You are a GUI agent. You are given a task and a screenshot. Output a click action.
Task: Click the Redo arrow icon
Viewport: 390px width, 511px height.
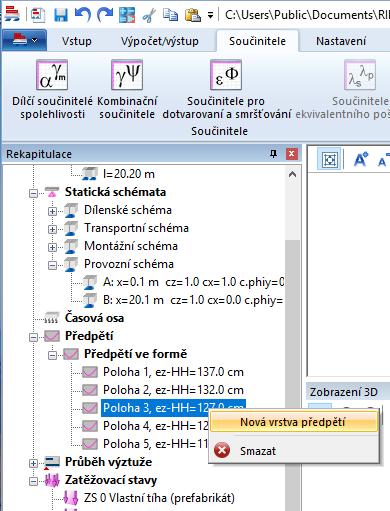(105, 15)
